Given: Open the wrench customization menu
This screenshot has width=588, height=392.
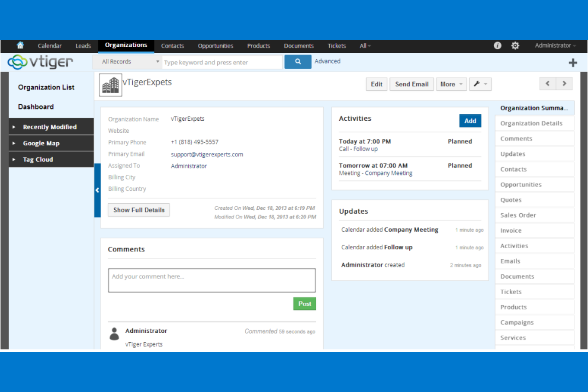Looking at the screenshot, I should [480, 84].
